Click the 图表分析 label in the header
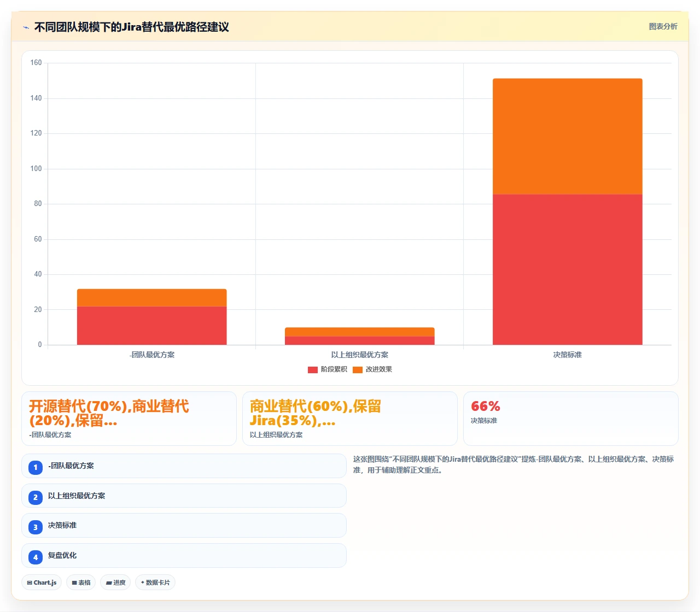Screen dimensions: 700x612 [663, 26]
